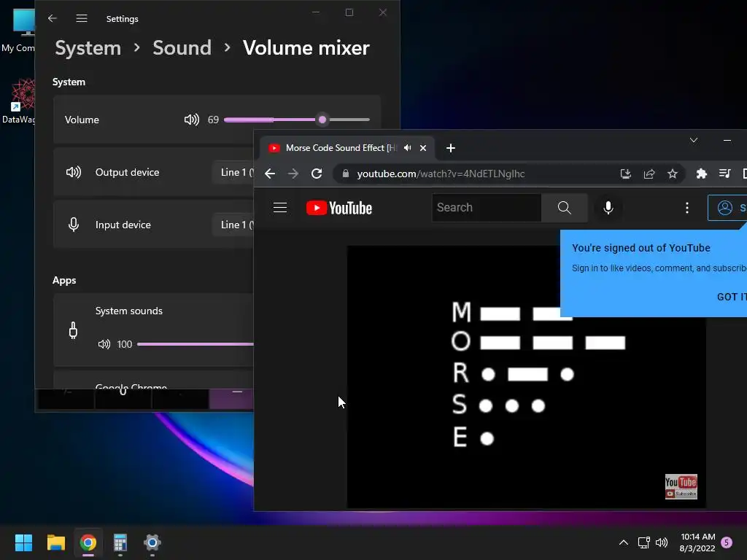Viewport: 747px width, 560px height.
Task: Open the YouTube guide hamburger menu
Action: [280, 208]
